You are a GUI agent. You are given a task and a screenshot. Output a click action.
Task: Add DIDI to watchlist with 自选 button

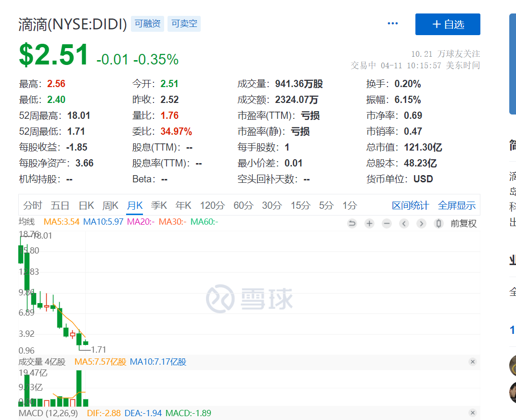click(x=448, y=25)
